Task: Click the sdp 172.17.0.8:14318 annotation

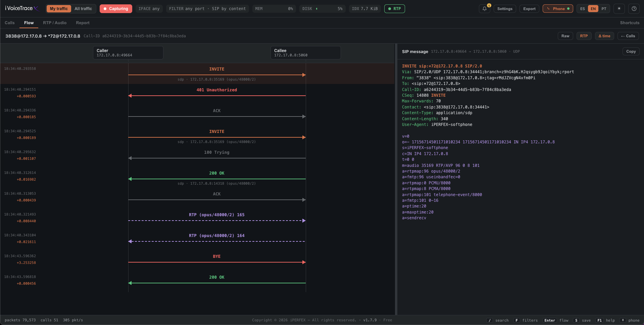Action: pos(216,184)
